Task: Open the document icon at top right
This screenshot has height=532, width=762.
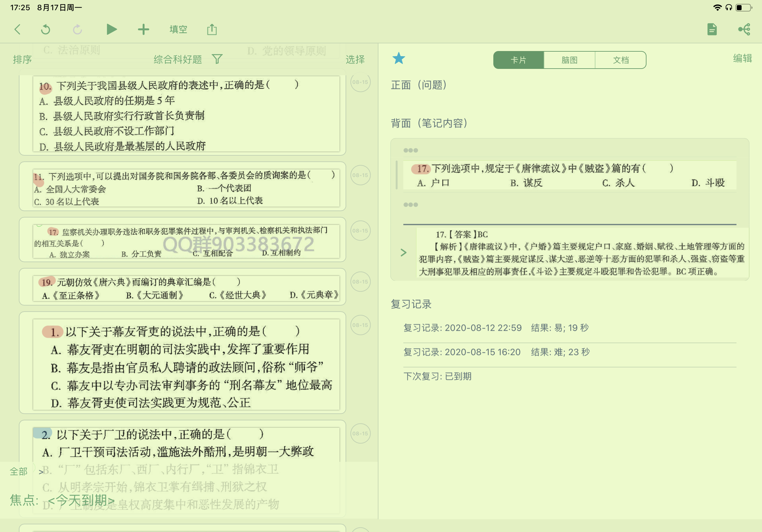Action: pos(712,30)
